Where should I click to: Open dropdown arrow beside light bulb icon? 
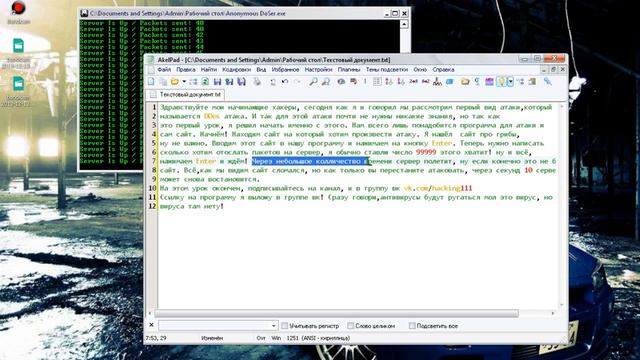(511, 82)
